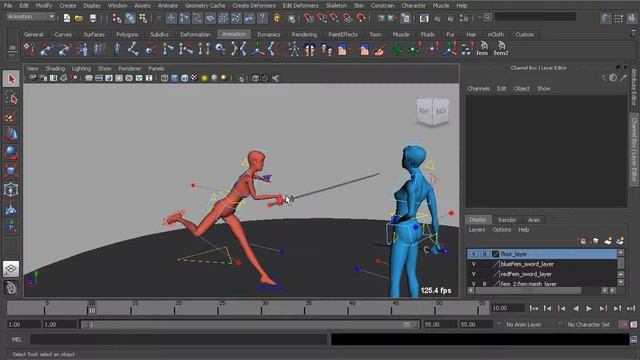Viewport: 640px width, 360px height.
Task: Go to start of playback range
Action: 533,309
